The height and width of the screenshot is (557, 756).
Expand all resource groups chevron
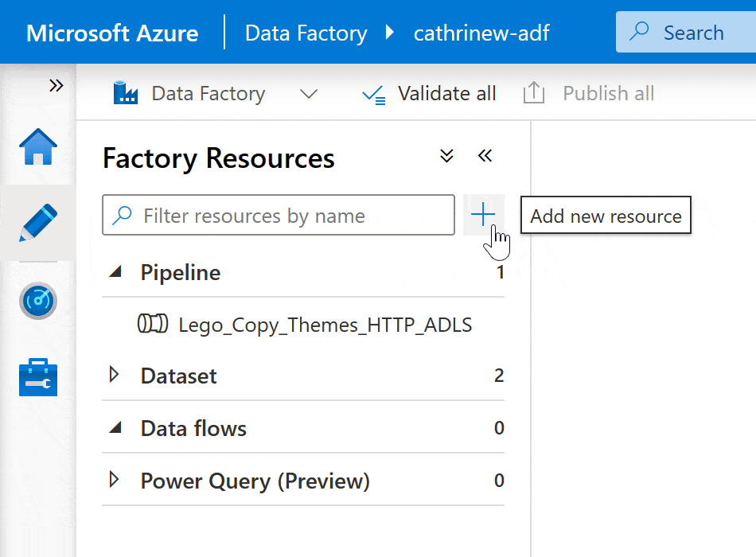447,156
